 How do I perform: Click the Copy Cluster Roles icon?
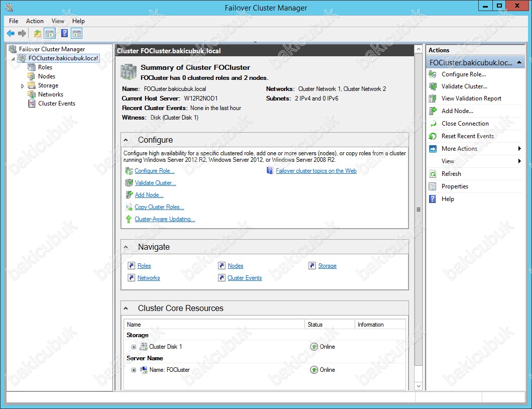click(129, 207)
